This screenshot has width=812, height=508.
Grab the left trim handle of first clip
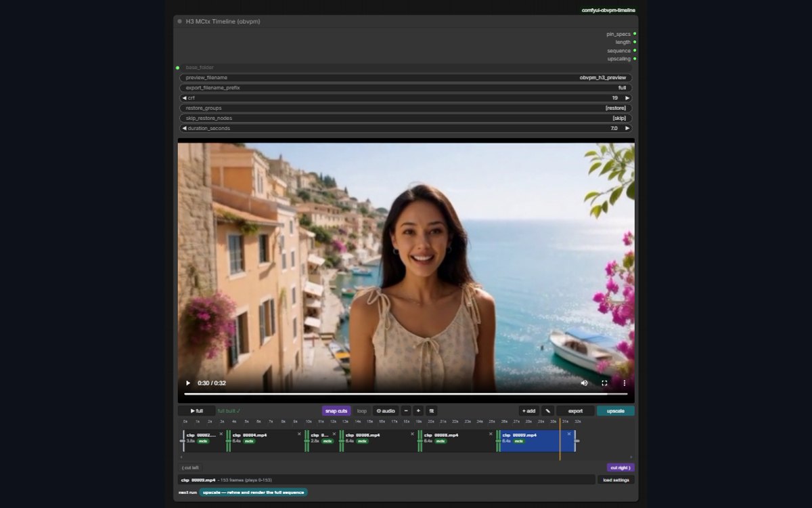click(x=182, y=441)
